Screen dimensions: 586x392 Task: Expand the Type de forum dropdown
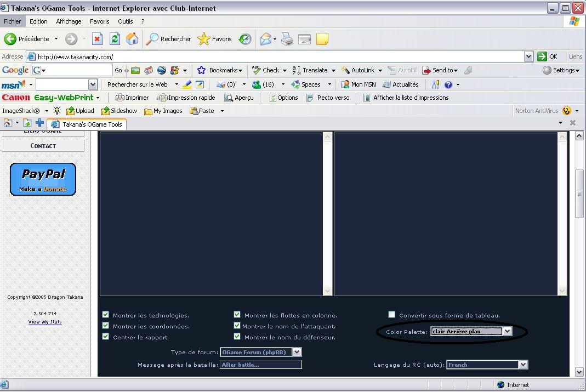tap(297, 352)
